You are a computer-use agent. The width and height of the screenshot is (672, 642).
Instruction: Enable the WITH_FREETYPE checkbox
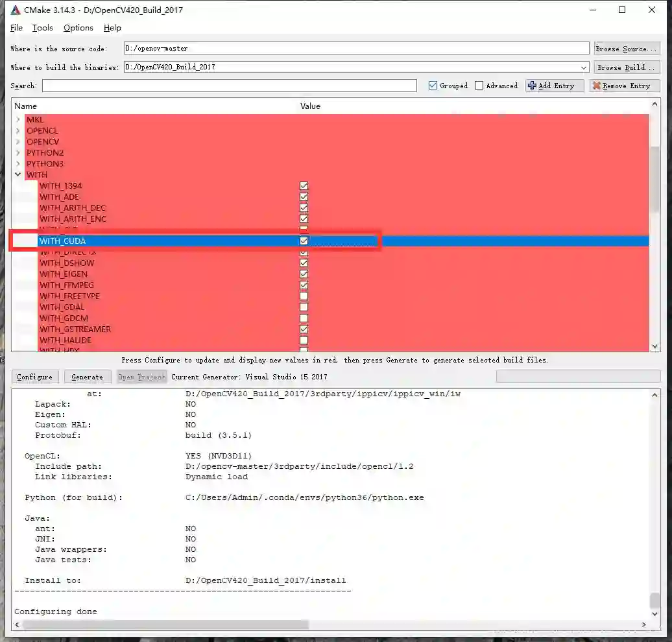(304, 296)
